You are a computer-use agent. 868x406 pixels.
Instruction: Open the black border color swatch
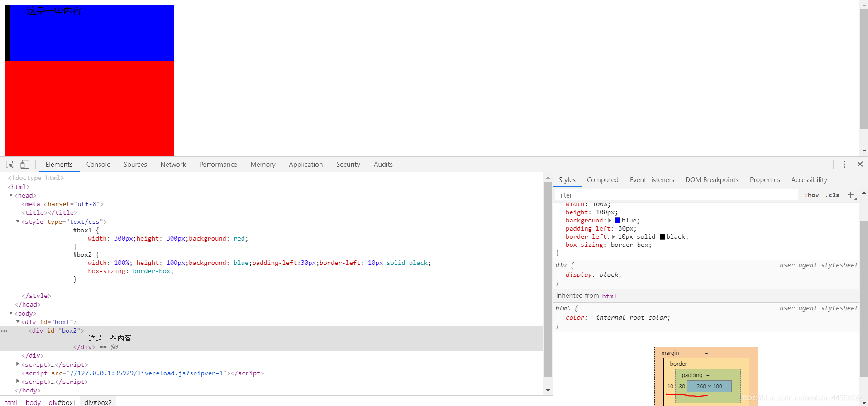(663, 237)
